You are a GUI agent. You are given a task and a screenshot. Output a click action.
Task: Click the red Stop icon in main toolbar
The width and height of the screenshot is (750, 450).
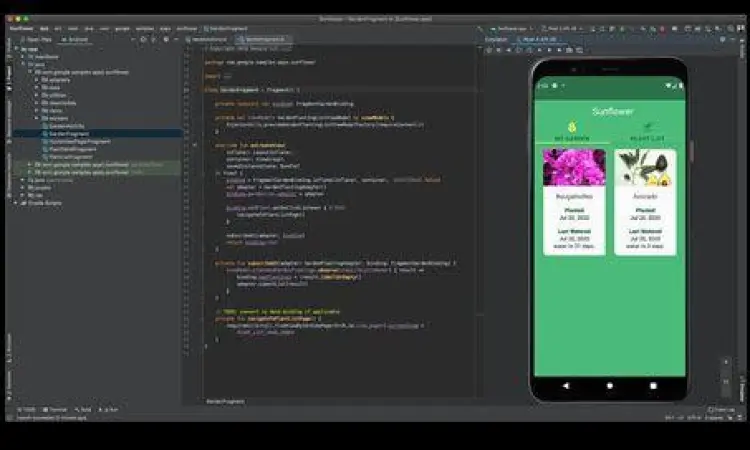662,29
